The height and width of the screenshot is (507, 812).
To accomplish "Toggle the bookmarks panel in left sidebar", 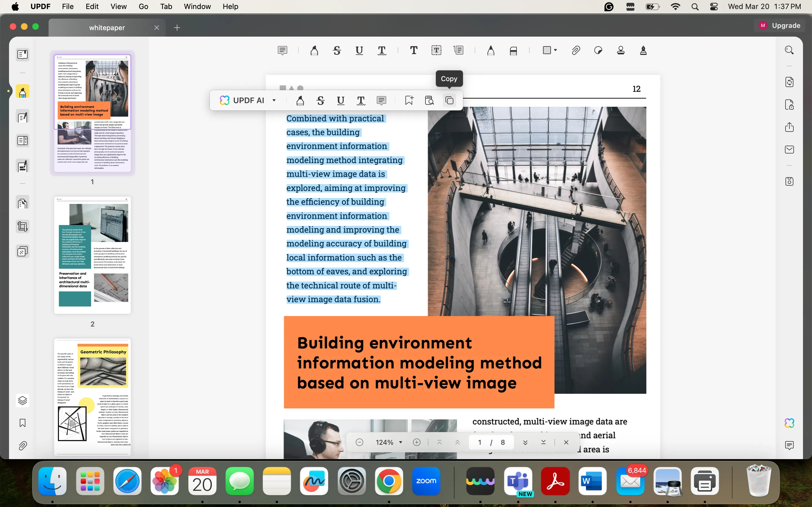I will [x=23, y=423].
